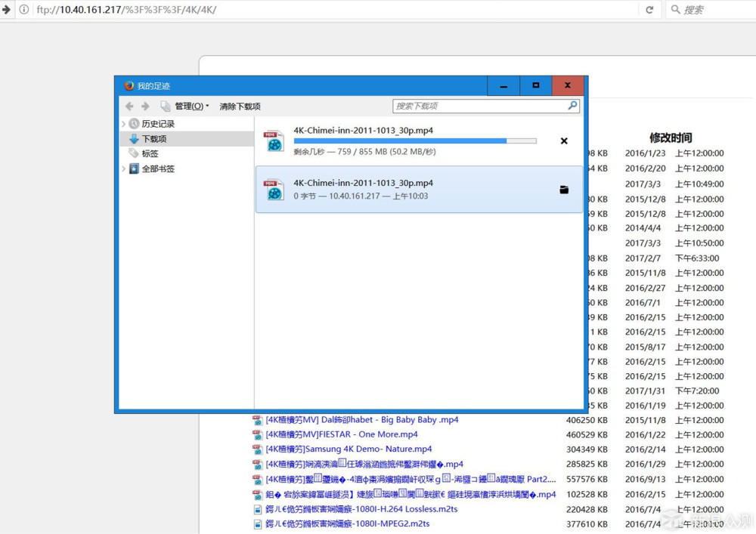Select 标签 in the sidebar
Viewport: 756px width, 534px height.
150,153
